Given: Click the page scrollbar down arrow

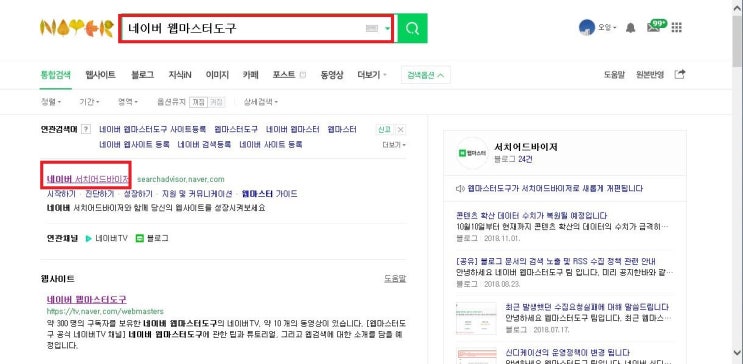Looking at the screenshot, I should click(737, 352).
